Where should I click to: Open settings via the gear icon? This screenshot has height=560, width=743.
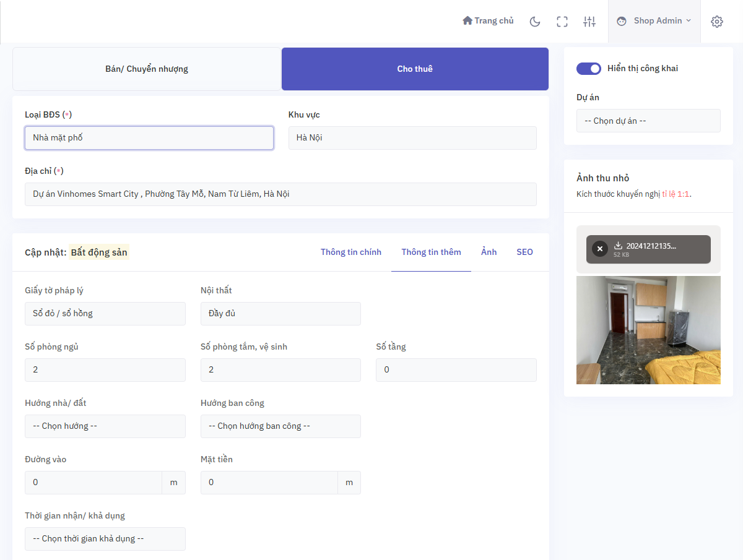coord(717,20)
